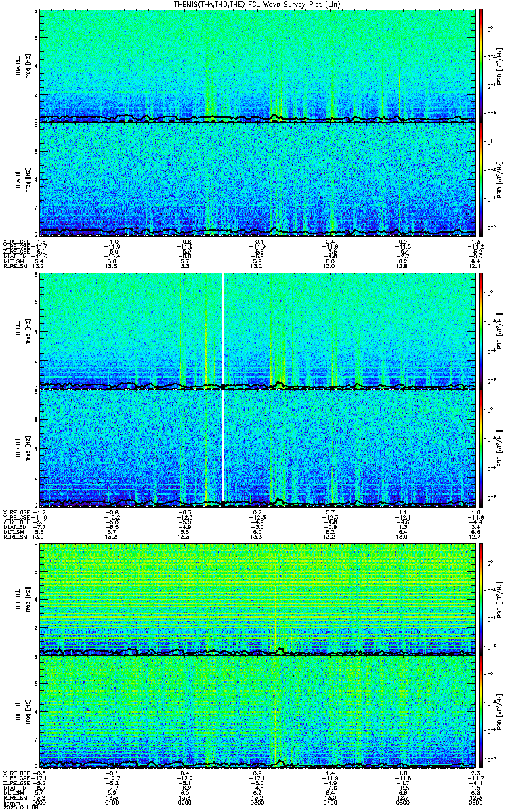Click the color bar beside THD B-perpendicular panel

pos(482,331)
